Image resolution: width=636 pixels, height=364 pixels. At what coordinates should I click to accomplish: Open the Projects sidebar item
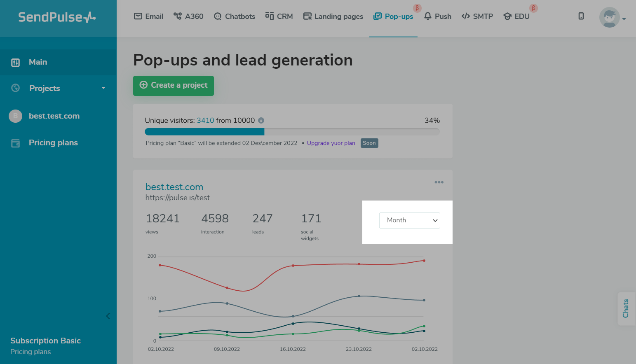pyautogui.click(x=45, y=88)
